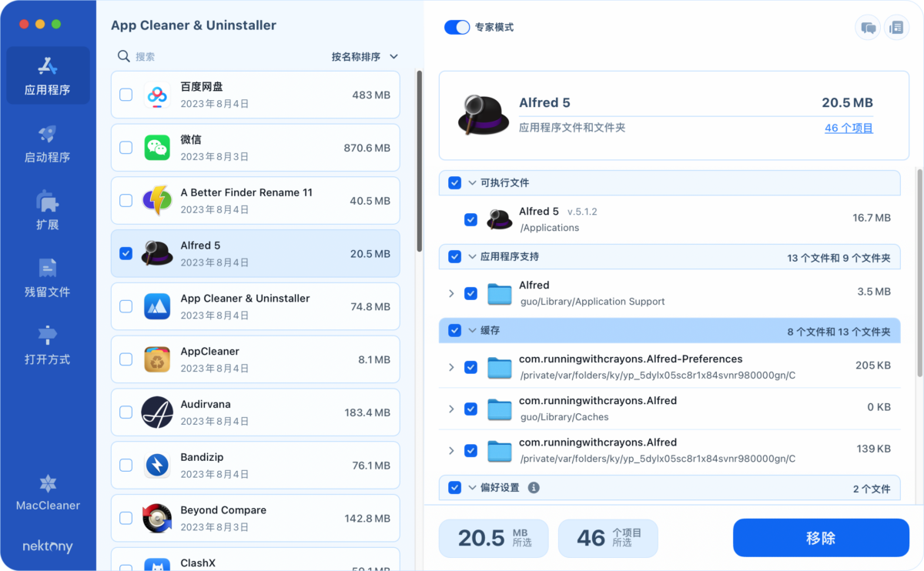The width and height of the screenshot is (924, 571).
Task: Click the Alfred 5 hat icon in list
Action: click(157, 253)
